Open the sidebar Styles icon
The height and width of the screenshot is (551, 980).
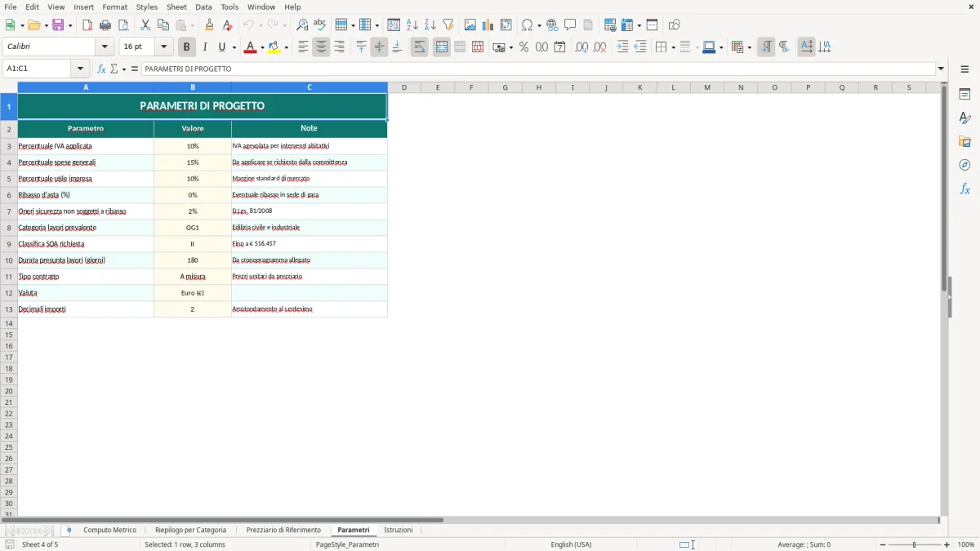964,118
